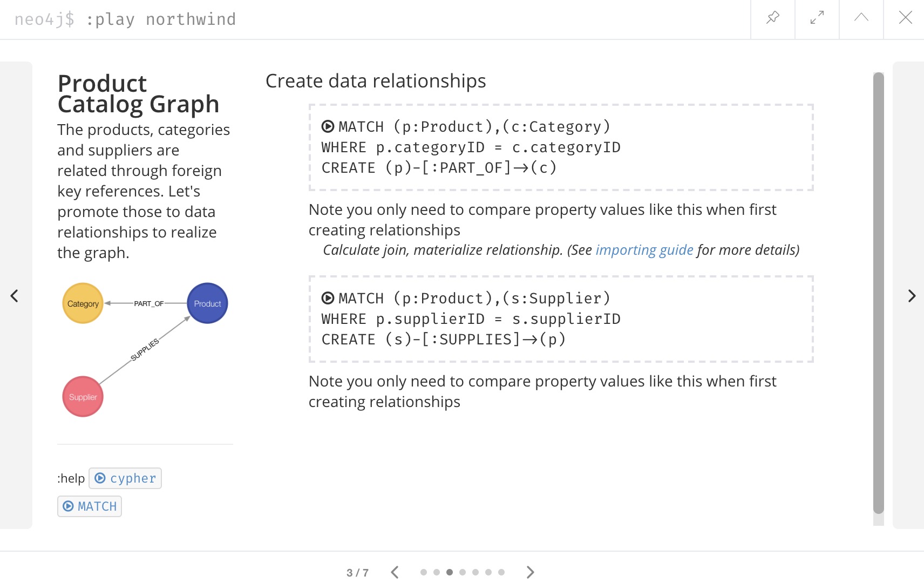Click the yellow Category node in diagram

point(83,303)
